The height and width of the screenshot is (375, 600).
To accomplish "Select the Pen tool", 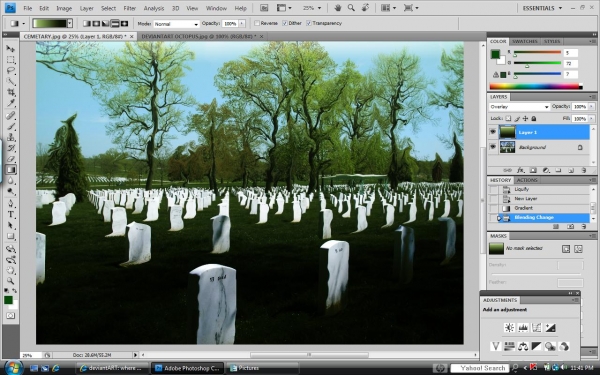I will 11,204.
